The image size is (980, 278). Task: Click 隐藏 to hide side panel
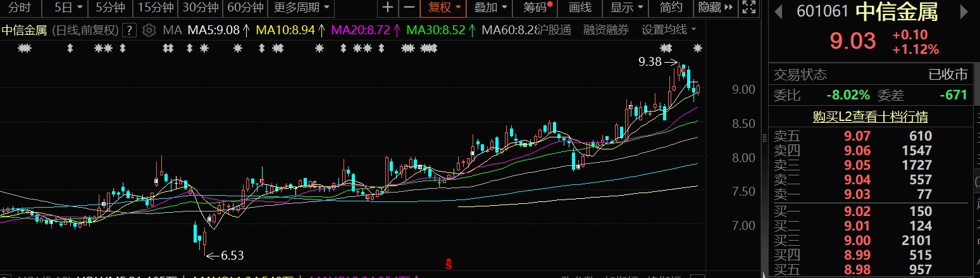(x=716, y=8)
